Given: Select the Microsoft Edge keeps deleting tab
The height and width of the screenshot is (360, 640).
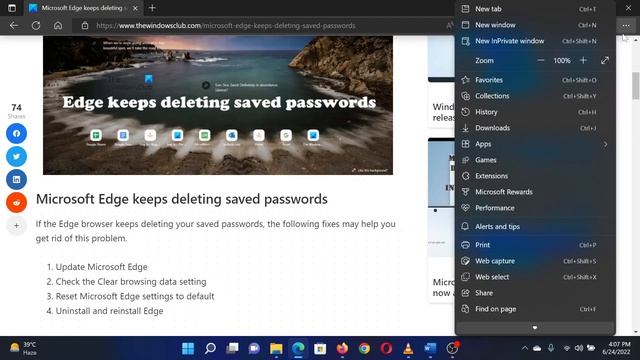Looking at the screenshot, I should 84,8.
